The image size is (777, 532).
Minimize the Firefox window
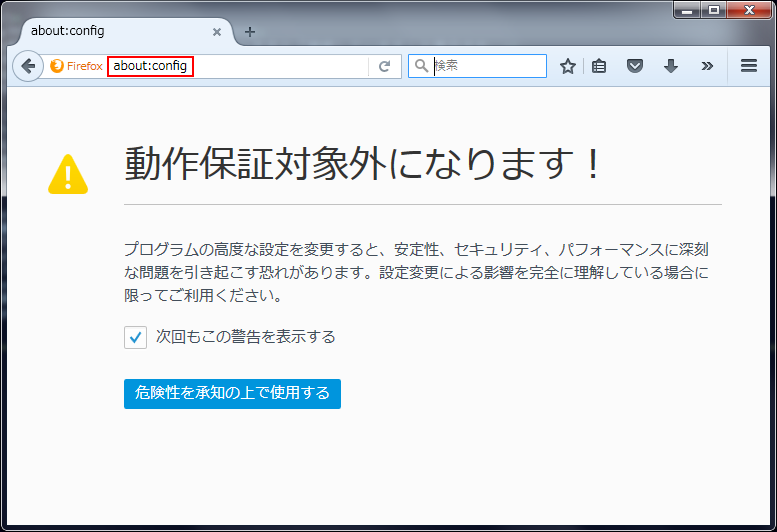click(687, 10)
